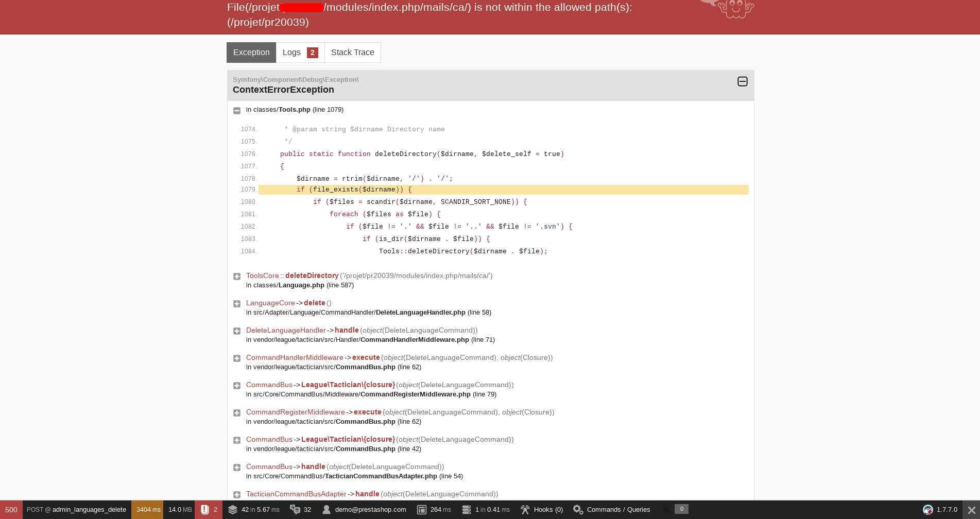Click the database queries icon showing 1 query
The image size is (980, 519).
467,509
